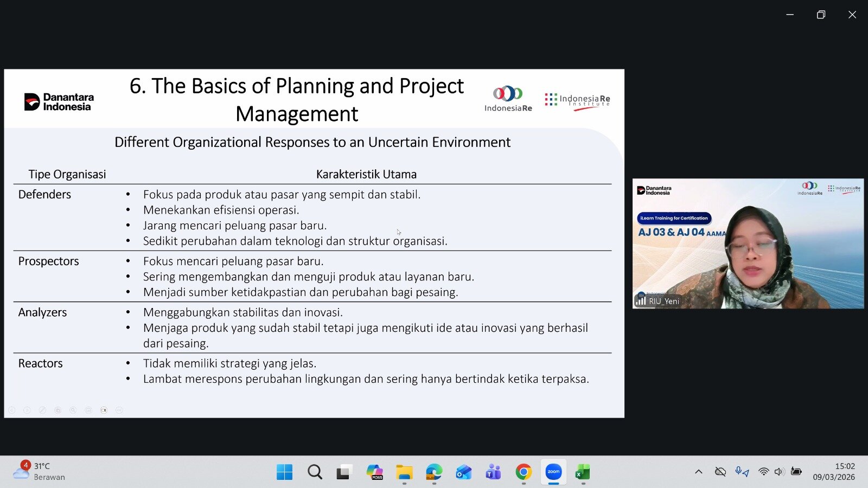Open Excel from the taskbar

(x=583, y=472)
